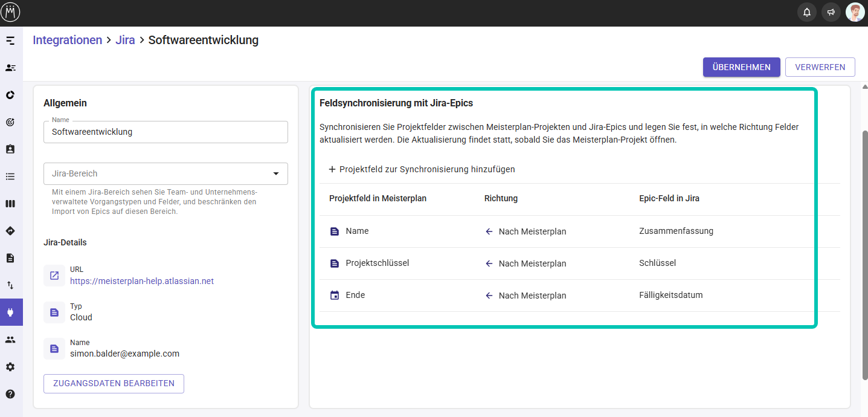This screenshot has height=417, width=868.
Task: Click the direction arrow in Ende row
Action: [489, 296]
